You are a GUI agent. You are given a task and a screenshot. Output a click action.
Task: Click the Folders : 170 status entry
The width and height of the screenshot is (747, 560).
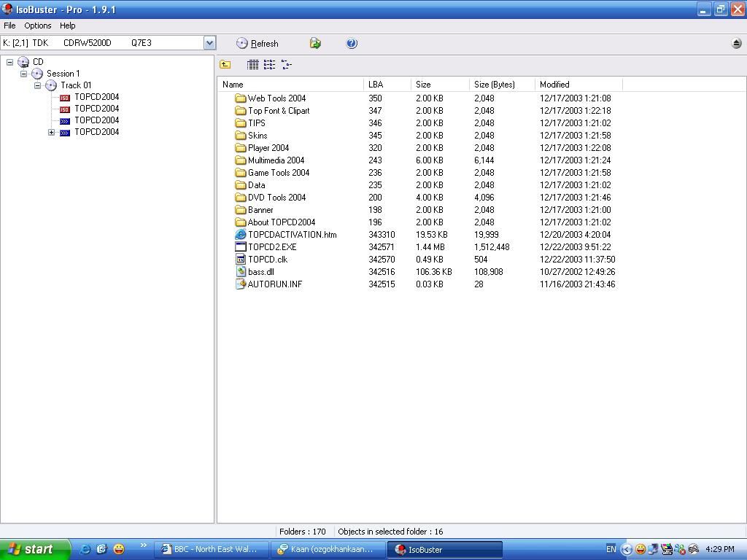coord(303,532)
